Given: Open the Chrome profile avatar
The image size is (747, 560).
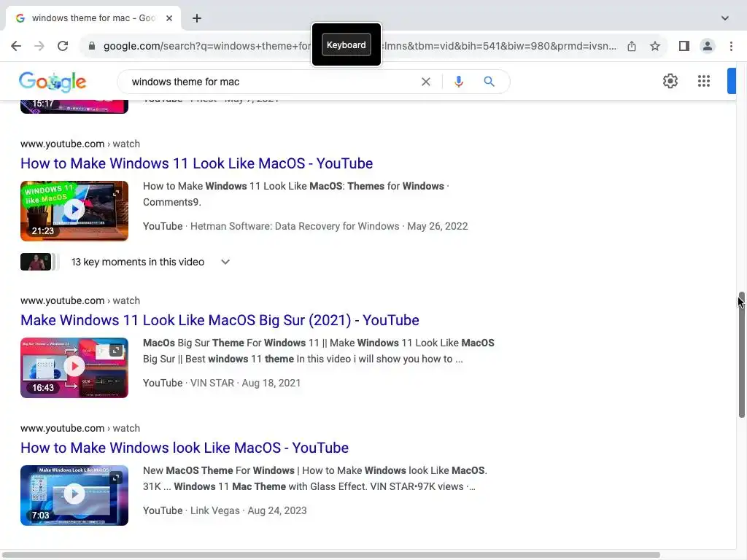Looking at the screenshot, I should [x=708, y=46].
